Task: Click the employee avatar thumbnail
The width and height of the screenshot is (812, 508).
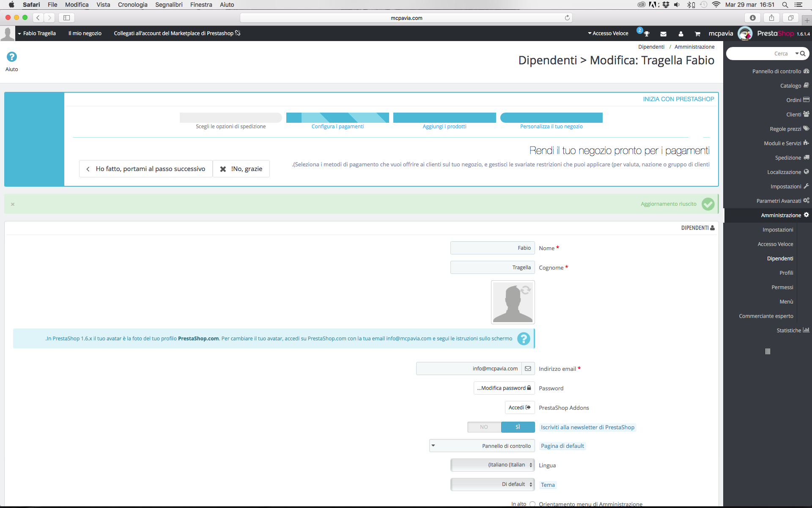Action: click(513, 302)
